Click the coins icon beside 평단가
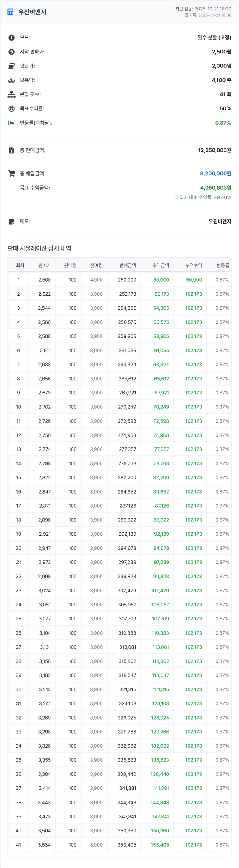This screenshot has width=239, height=868. pyautogui.click(x=11, y=66)
